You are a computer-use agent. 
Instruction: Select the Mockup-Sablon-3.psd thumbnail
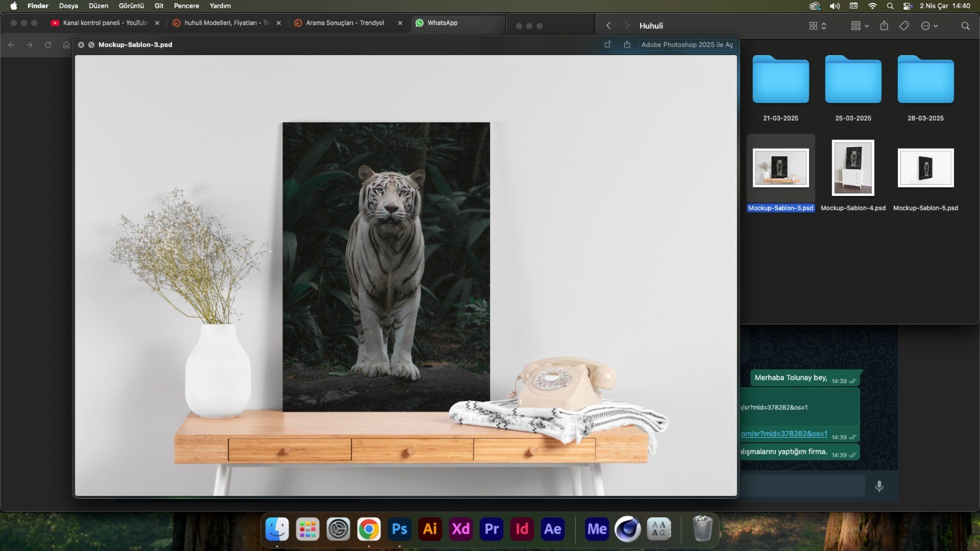(x=780, y=167)
